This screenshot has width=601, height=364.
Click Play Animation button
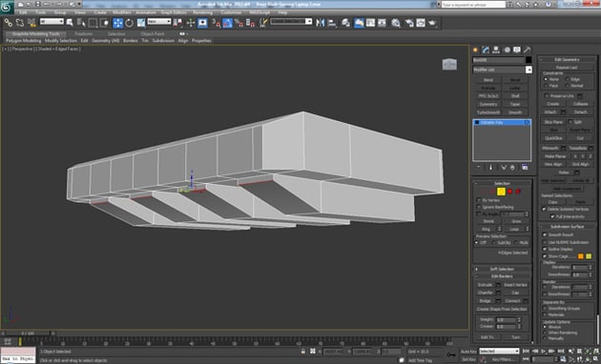pos(543,351)
